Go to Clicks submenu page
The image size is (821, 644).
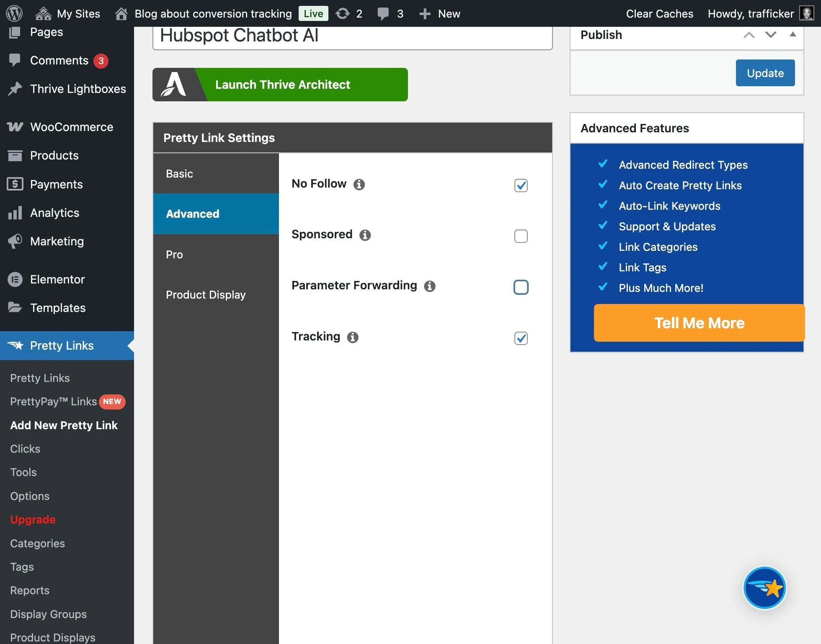click(x=25, y=448)
